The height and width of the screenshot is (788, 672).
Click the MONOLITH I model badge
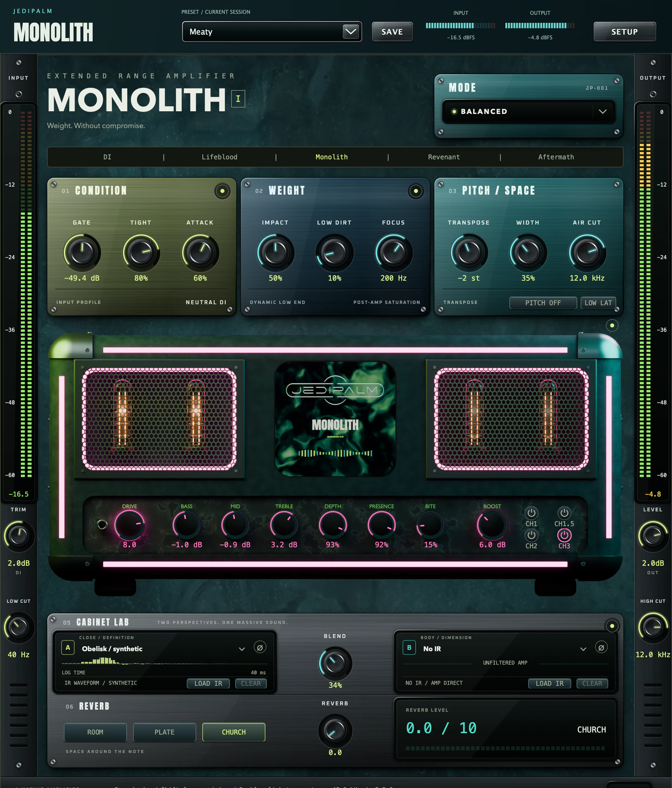(x=238, y=99)
